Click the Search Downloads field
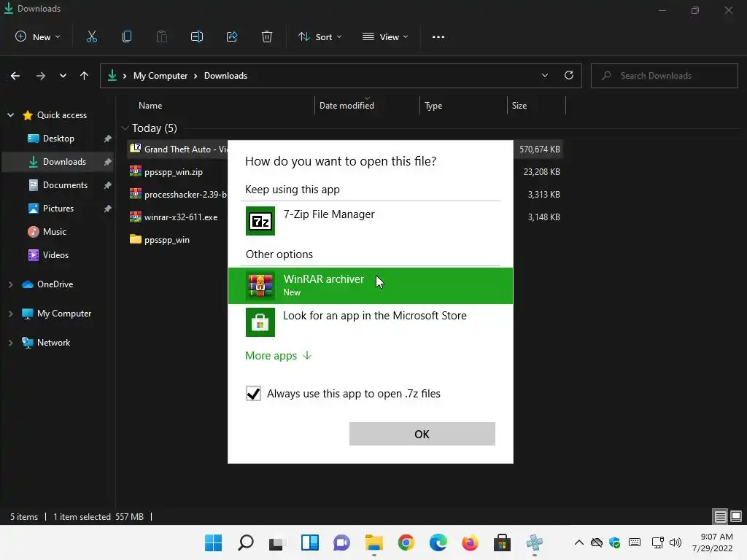This screenshot has width=747, height=560. pyautogui.click(x=664, y=76)
